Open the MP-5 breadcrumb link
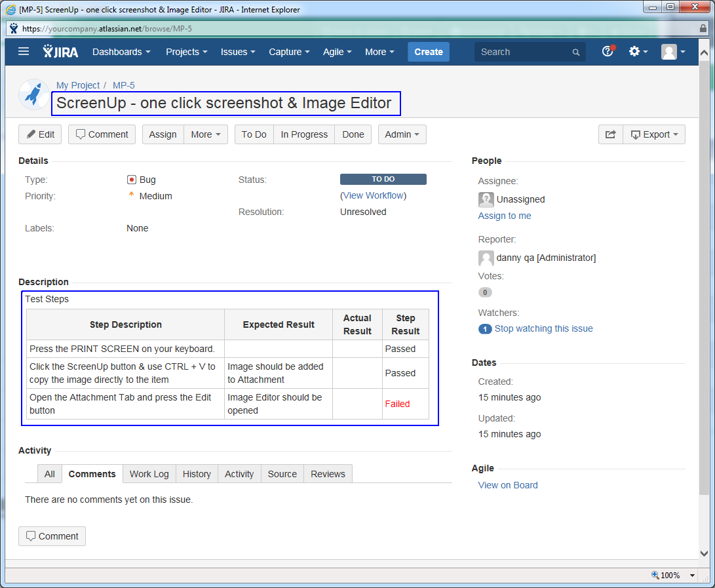Image resolution: width=715 pixels, height=588 pixels. [x=124, y=85]
